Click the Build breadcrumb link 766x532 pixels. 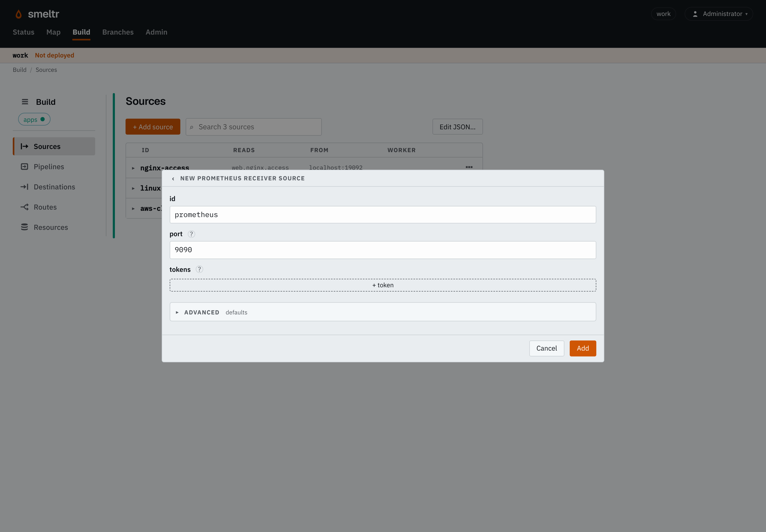(20, 70)
